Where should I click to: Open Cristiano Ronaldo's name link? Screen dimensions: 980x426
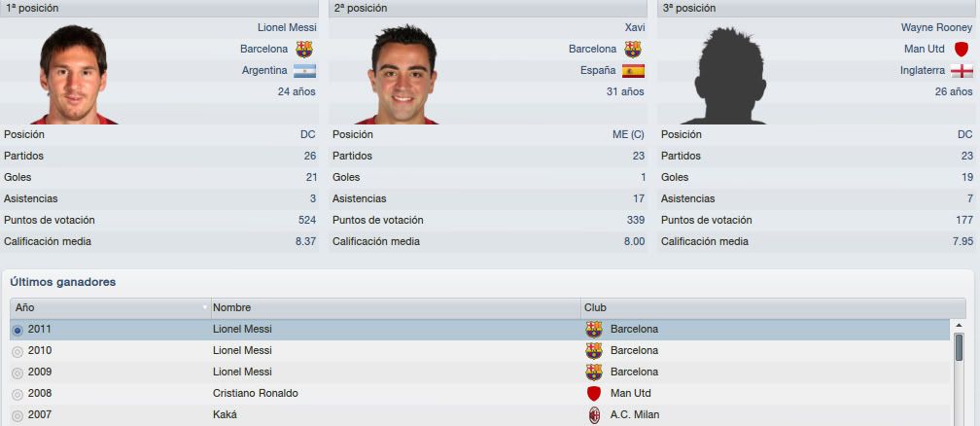[x=255, y=394]
